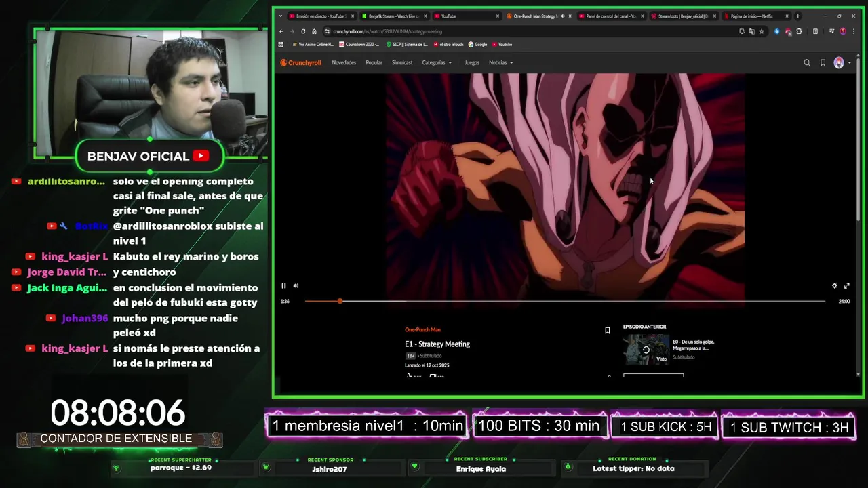Open a new browser tab
This screenshot has width=868, height=488.
pyautogui.click(x=797, y=16)
